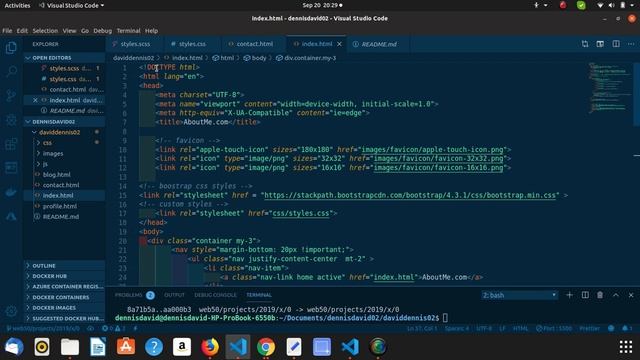Open the Debug view in activity bar
The height and width of the screenshot is (360, 640).
pos(11,120)
